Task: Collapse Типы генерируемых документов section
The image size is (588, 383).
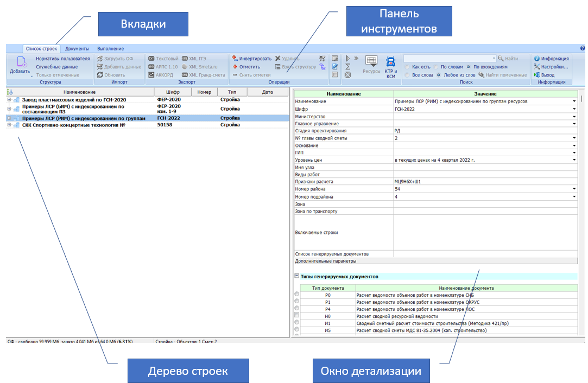Action: [x=296, y=276]
